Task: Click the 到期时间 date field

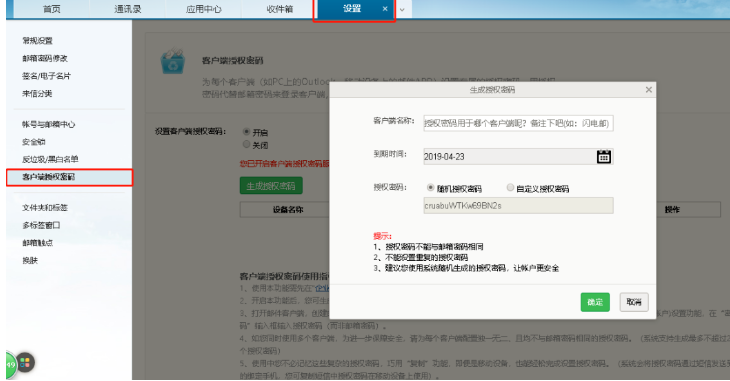Action: click(x=518, y=157)
